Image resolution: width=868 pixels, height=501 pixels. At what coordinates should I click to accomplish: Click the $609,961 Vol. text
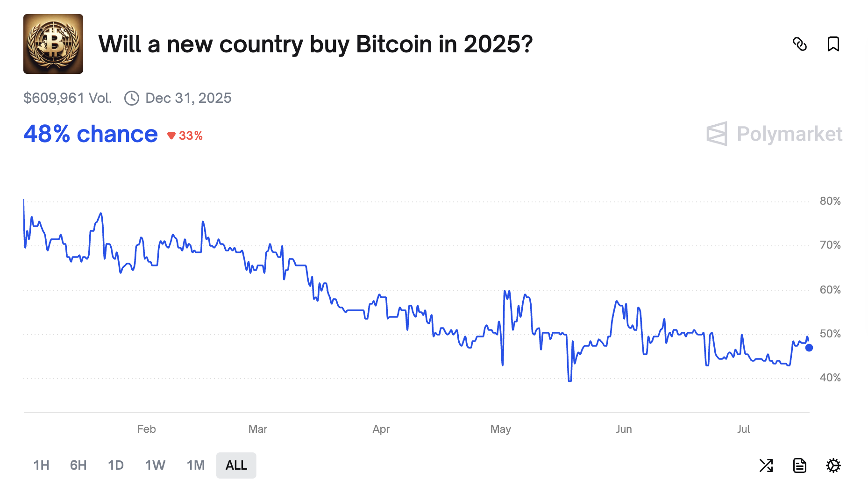(x=68, y=98)
